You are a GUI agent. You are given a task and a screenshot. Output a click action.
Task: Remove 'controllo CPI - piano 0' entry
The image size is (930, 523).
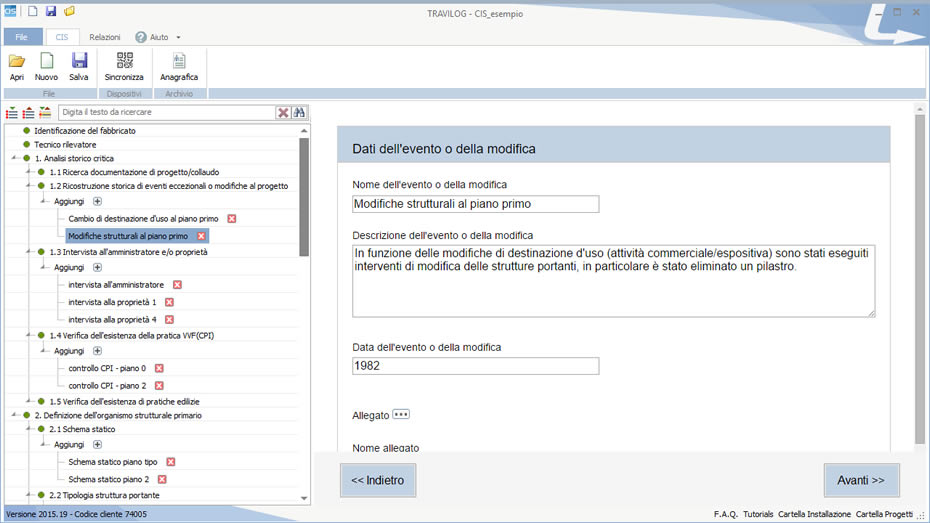[x=158, y=368]
